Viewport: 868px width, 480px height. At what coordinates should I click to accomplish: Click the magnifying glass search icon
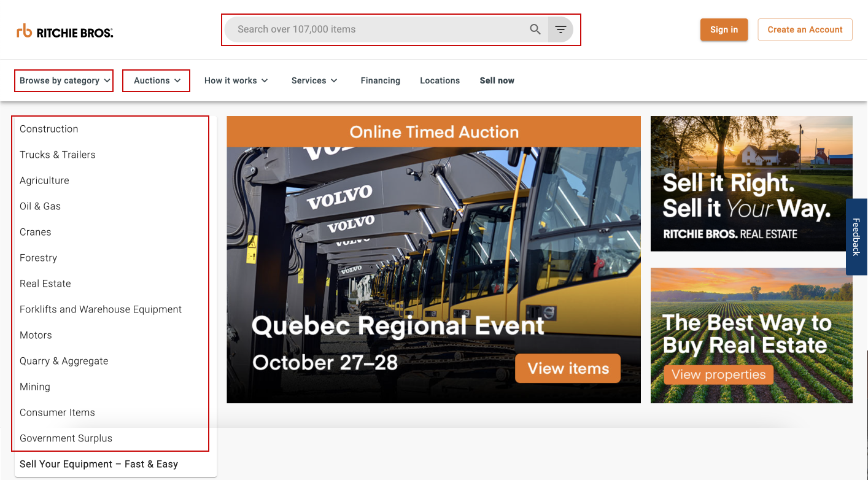(535, 29)
